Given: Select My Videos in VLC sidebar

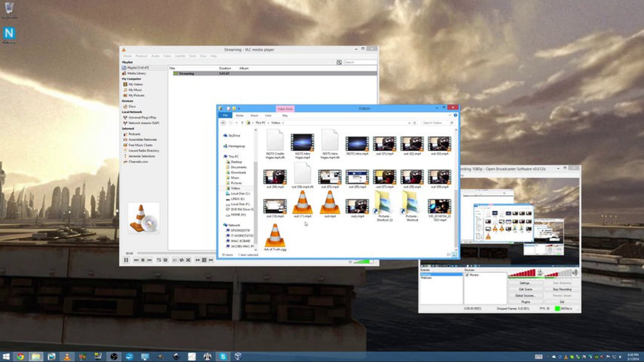Looking at the screenshot, I should [133, 84].
